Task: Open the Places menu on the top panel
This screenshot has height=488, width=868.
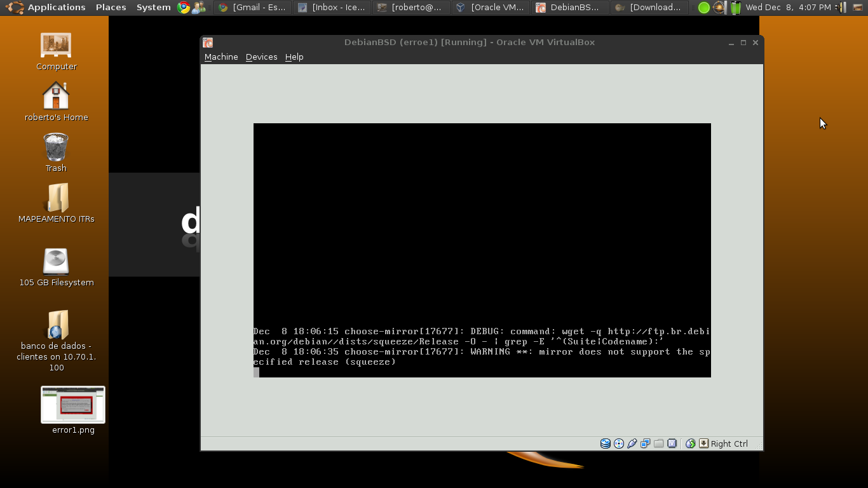Action: coord(111,7)
